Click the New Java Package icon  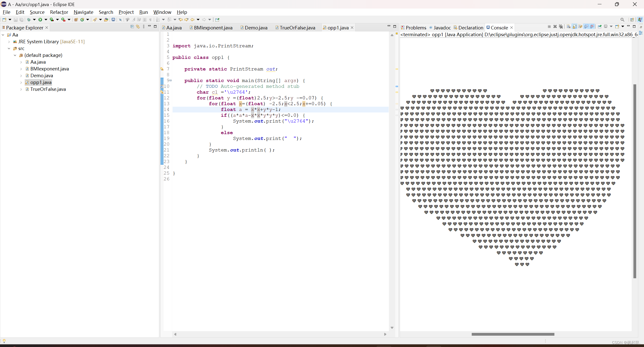click(x=76, y=20)
